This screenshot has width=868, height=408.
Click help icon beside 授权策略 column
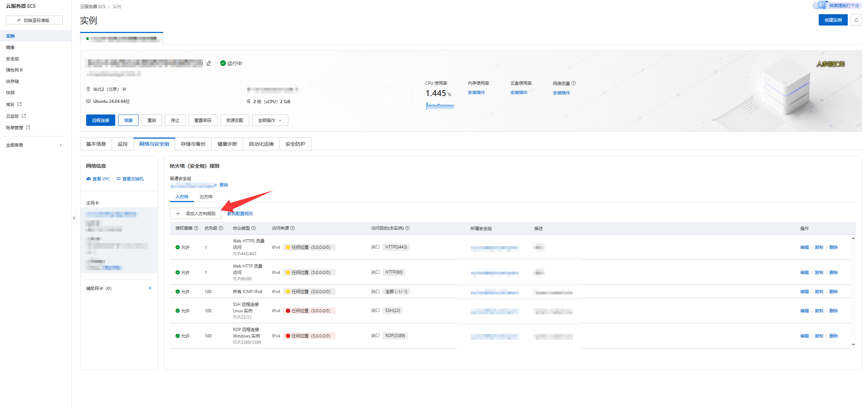click(x=196, y=228)
